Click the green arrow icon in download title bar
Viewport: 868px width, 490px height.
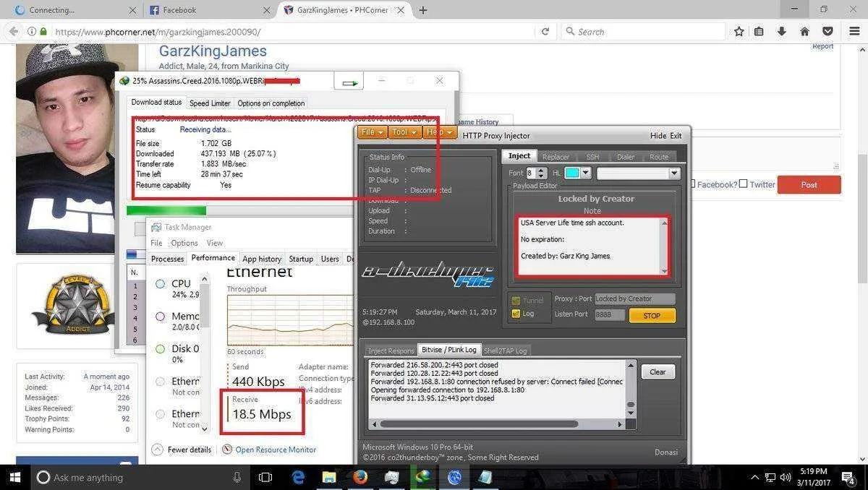click(x=349, y=82)
